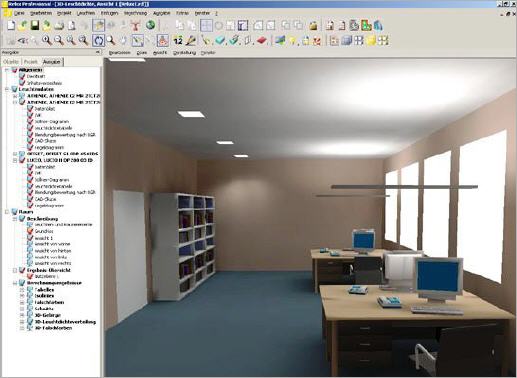Open the Leuchten menu
The width and height of the screenshot is (517, 378).
[x=86, y=13]
